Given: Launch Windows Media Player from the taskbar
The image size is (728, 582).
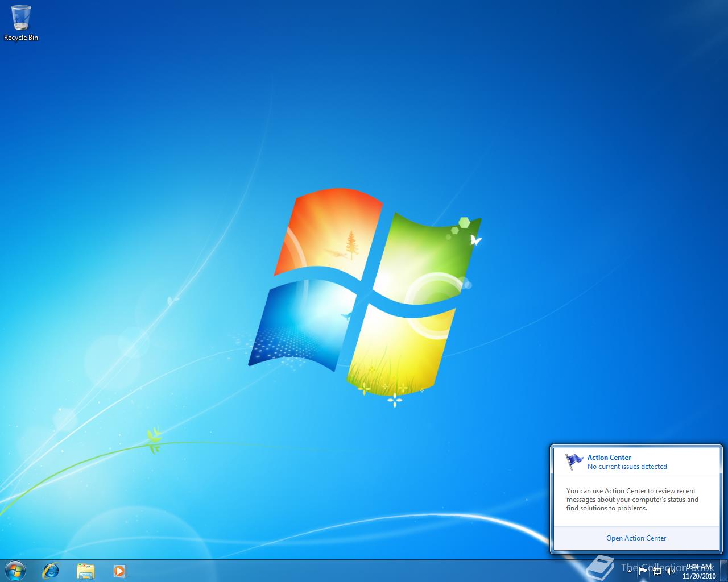Looking at the screenshot, I should [x=120, y=571].
